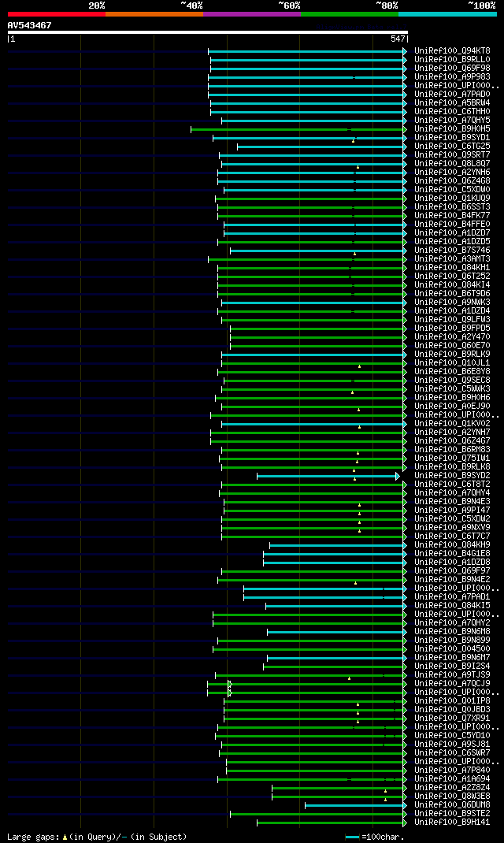
Task: Select the UniRef100_Q84KI4 label
Action: click(452, 285)
